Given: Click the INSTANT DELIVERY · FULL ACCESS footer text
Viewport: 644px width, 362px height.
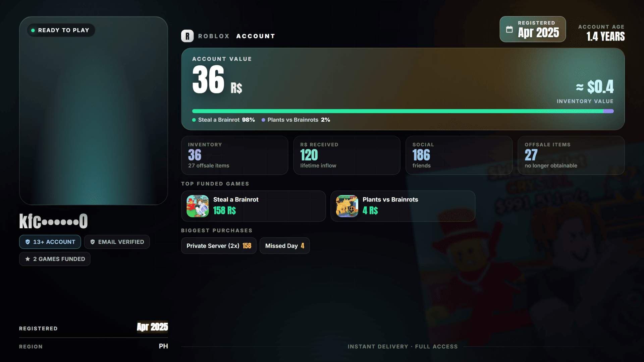Looking at the screenshot, I should tap(402, 347).
